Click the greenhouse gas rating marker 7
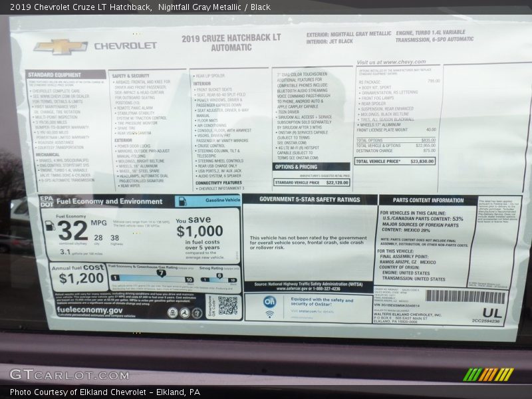This screenshot has width=532, height=399. tap(161, 273)
